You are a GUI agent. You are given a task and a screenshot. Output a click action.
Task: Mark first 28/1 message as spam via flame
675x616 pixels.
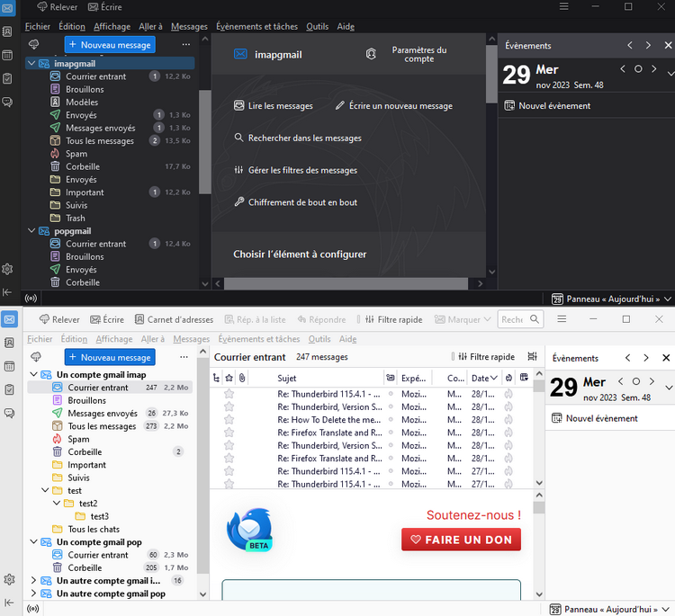508,394
